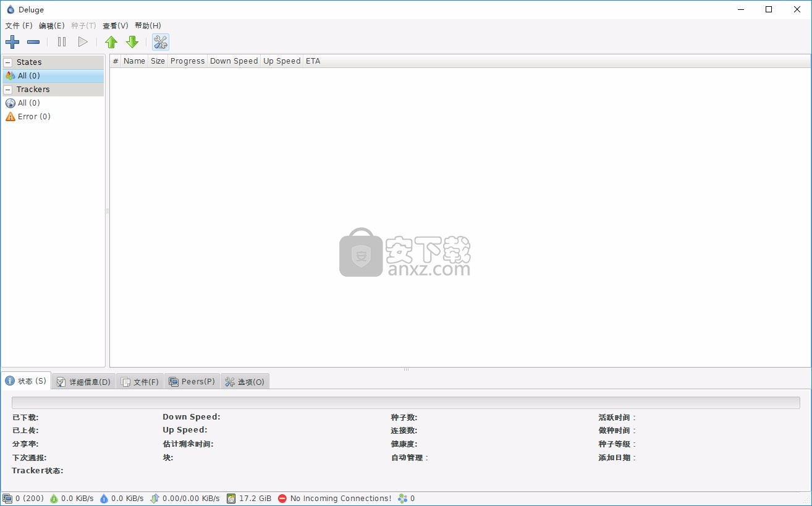Sort by the Size column header

coord(158,61)
